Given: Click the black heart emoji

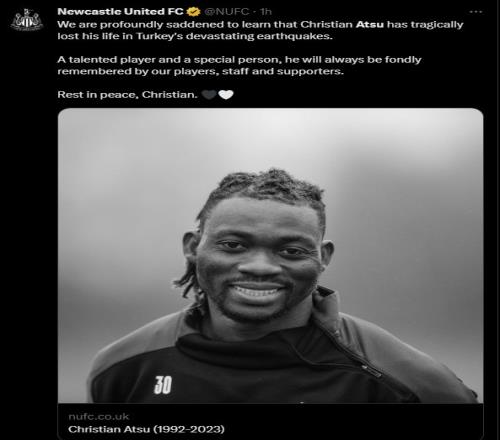Looking at the screenshot, I should pyautogui.click(x=209, y=95).
